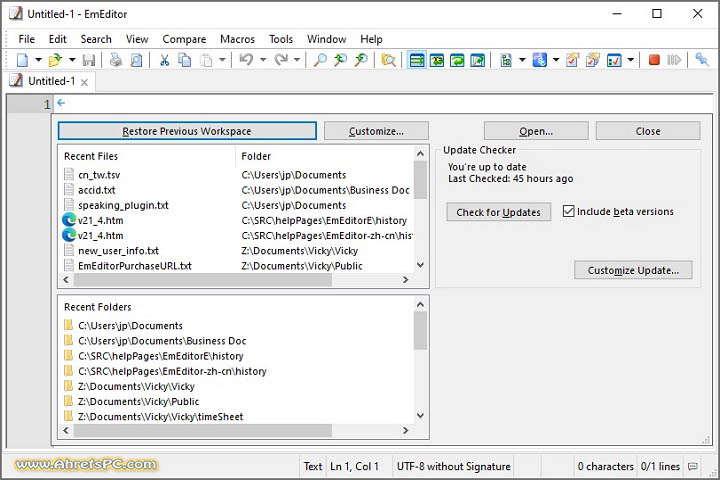This screenshot has width=720, height=480.
Task: Click the Cut scissors icon
Action: (x=164, y=60)
